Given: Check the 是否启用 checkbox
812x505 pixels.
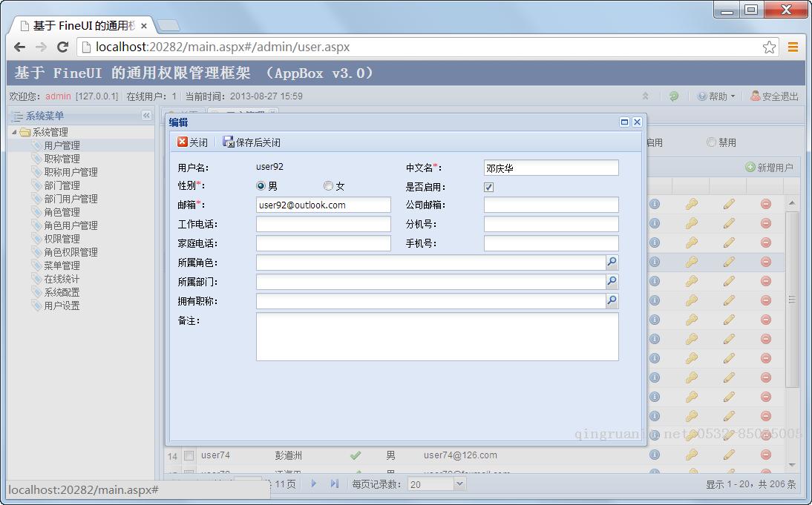Looking at the screenshot, I should pyautogui.click(x=488, y=187).
